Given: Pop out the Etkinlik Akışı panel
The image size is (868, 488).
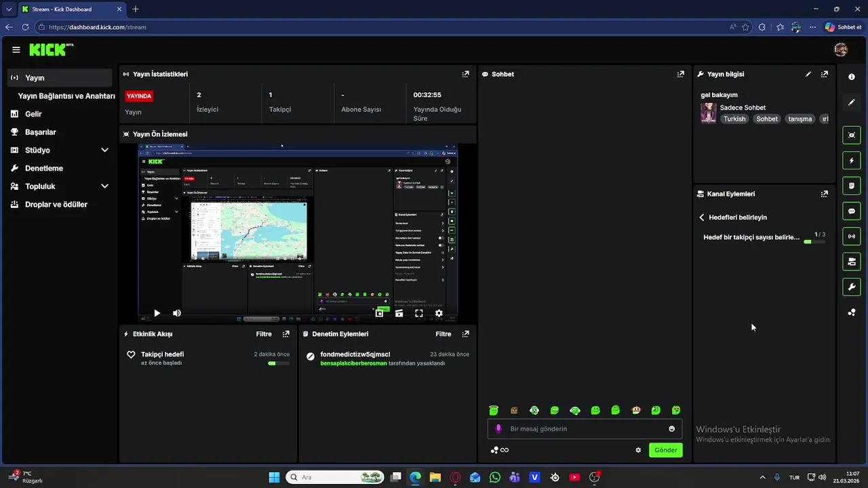Looking at the screenshot, I should tap(285, 334).
